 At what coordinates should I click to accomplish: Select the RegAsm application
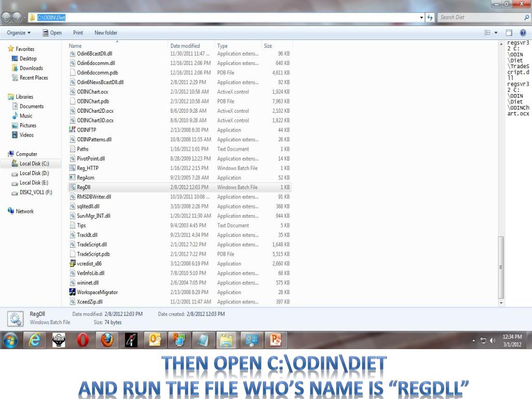click(x=179, y=178)
